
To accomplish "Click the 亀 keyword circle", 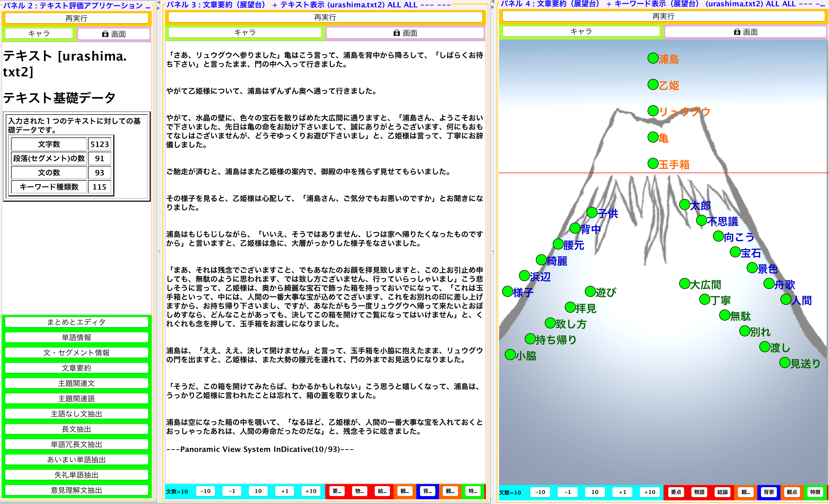I will 653,137.
